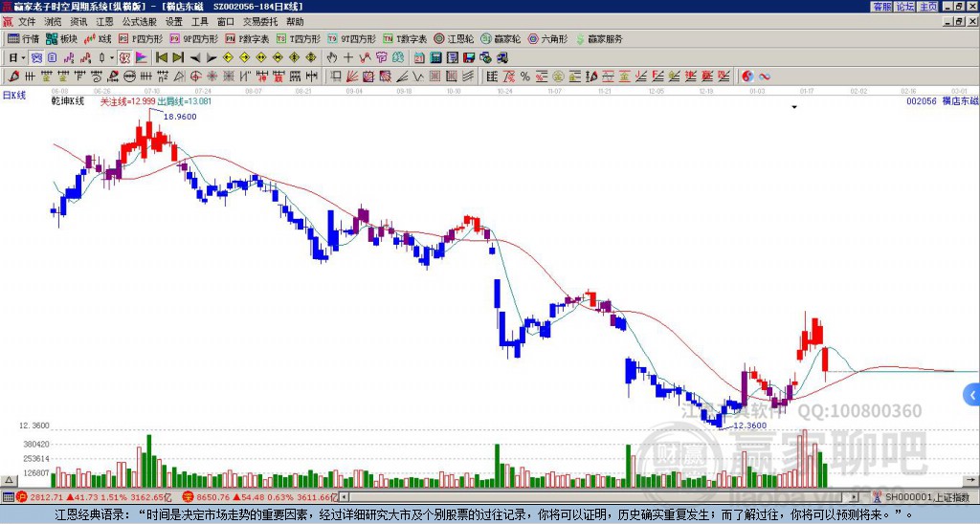Open the 行情 market quotes view
The height and width of the screenshot is (524, 980).
tap(23, 38)
